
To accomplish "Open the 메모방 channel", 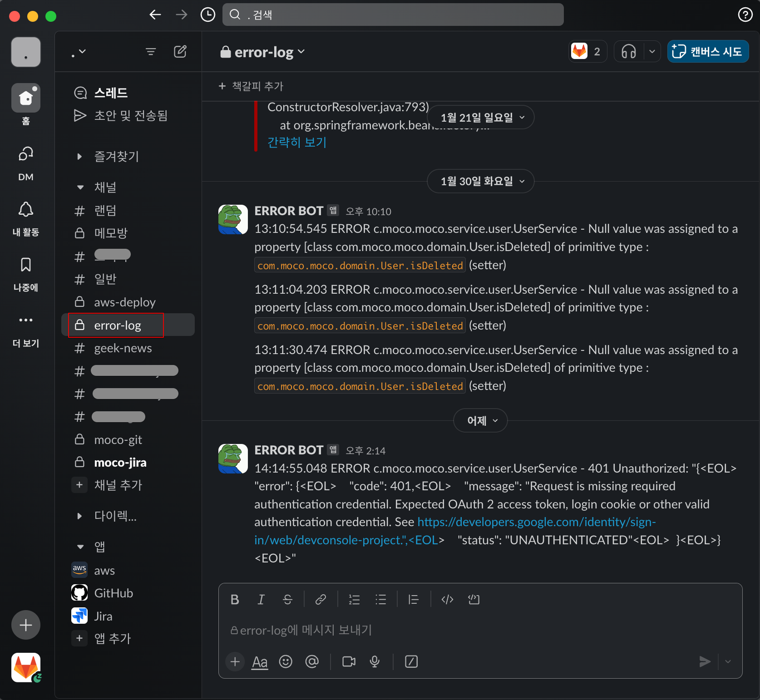I will click(128, 233).
